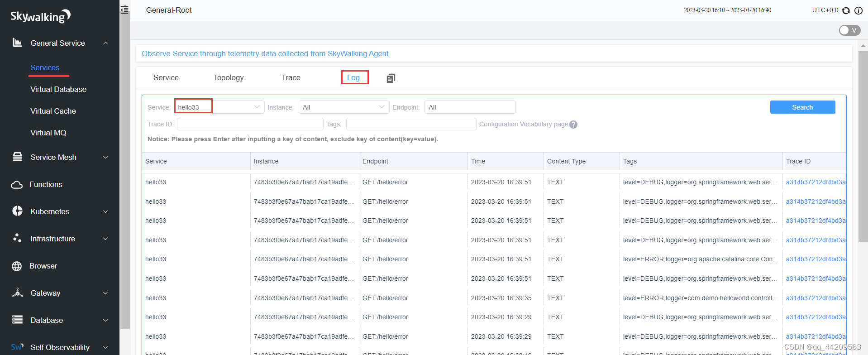Viewport: 868px width, 355px height.
Task: Click the Kubernetes pie icon
Action: pyautogui.click(x=17, y=211)
